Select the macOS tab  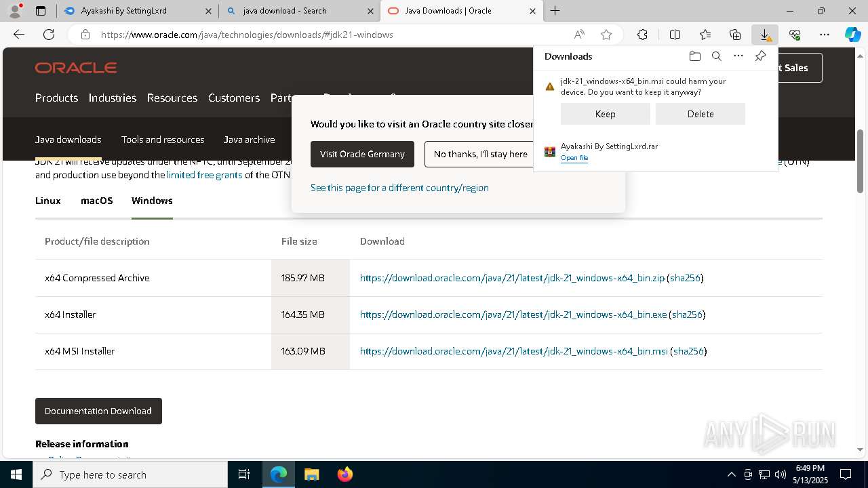(97, 201)
